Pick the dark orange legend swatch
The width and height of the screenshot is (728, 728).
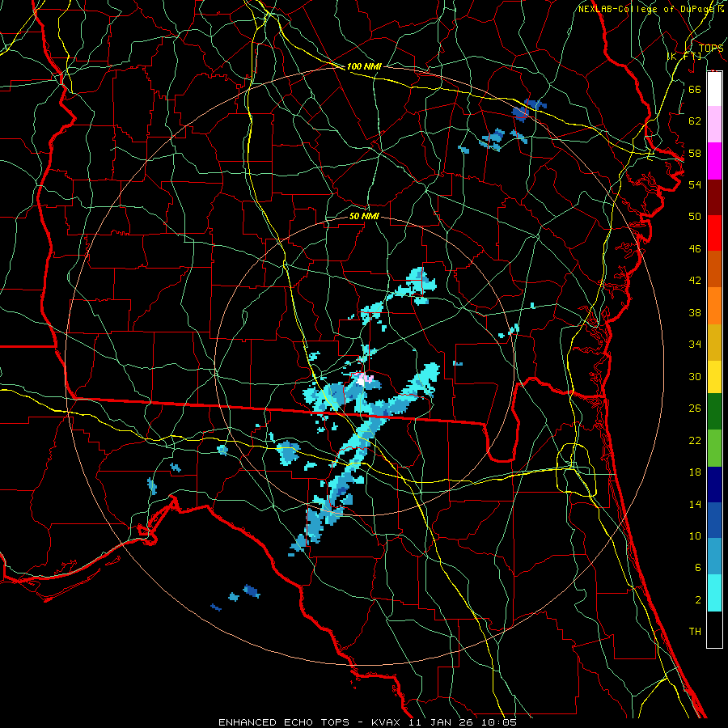714,269
